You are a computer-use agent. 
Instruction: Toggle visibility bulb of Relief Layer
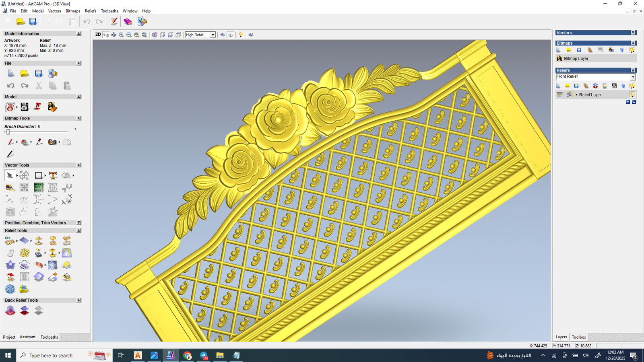[x=632, y=95]
